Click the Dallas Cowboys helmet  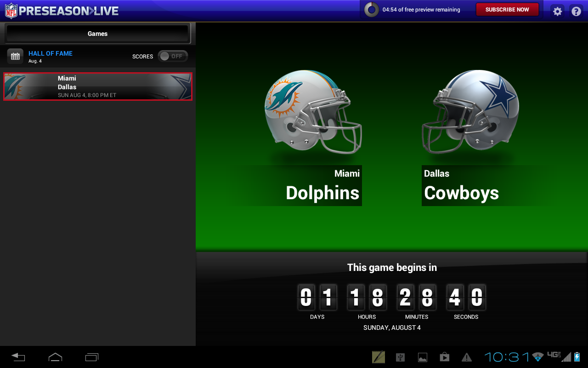tap(470, 112)
